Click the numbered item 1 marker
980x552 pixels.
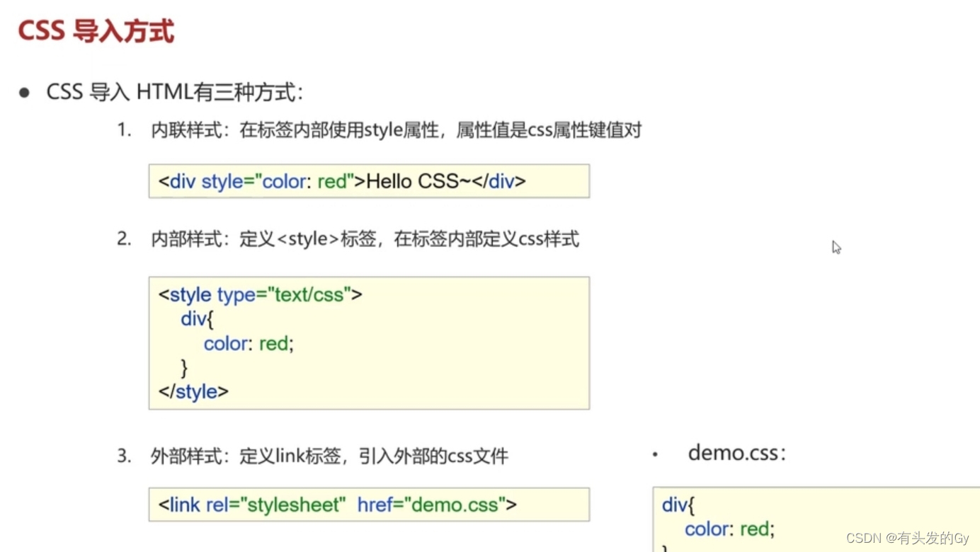(123, 130)
